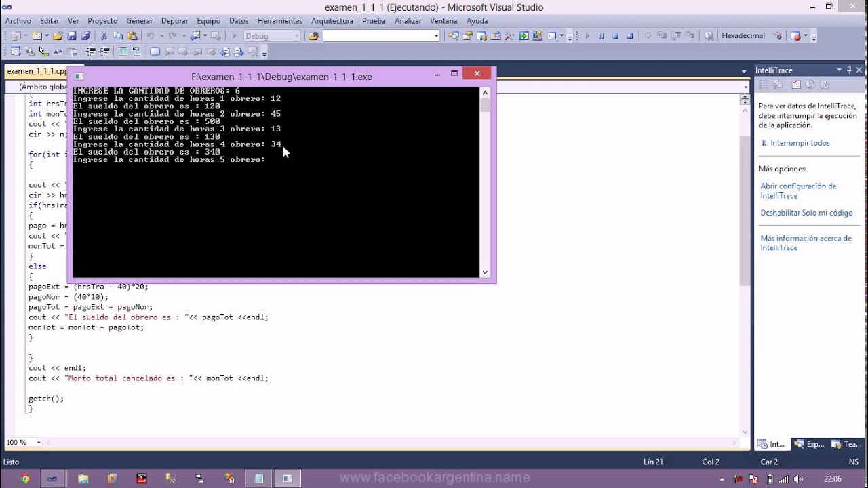This screenshot has width=868, height=488.
Task: Click the console window title bar icon
Action: point(79,77)
